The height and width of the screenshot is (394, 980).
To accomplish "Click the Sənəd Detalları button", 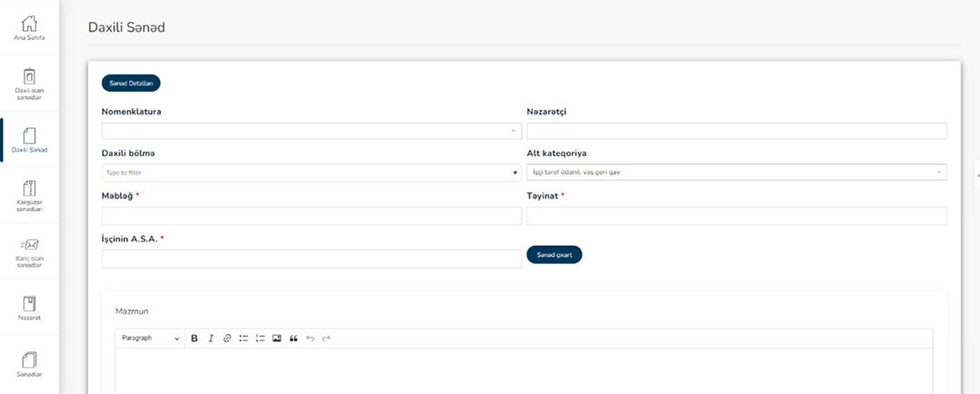I will (x=132, y=84).
